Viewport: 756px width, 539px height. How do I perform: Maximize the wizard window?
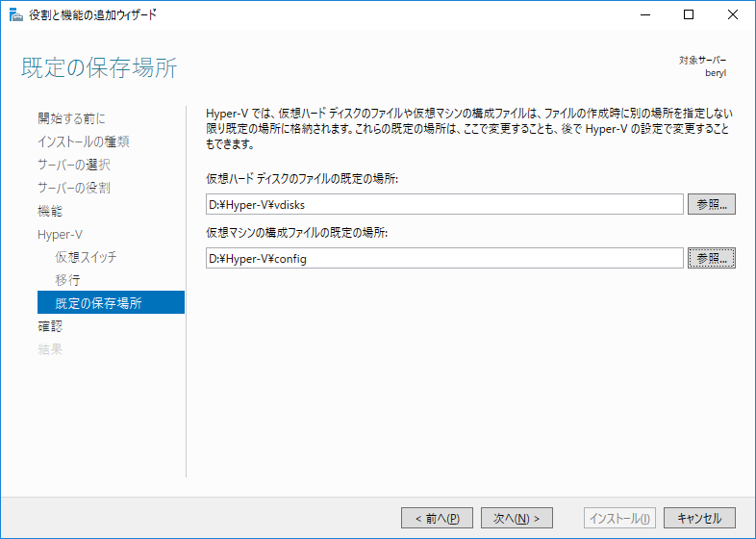pos(689,15)
